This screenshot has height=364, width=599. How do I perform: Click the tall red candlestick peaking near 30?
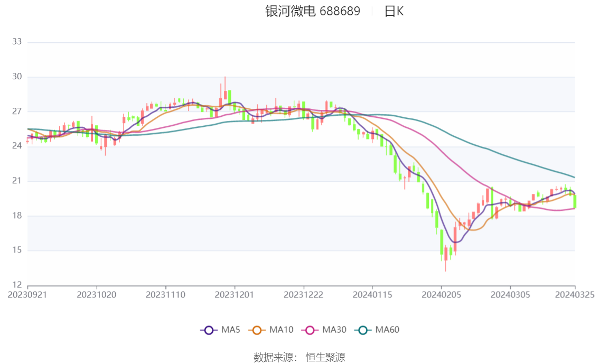coord(225,93)
